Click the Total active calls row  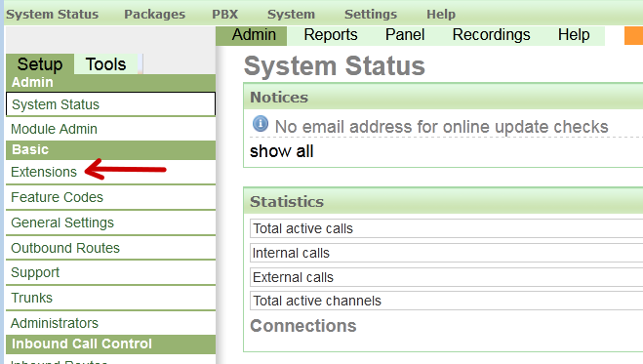pyautogui.click(x=446, y=228)
